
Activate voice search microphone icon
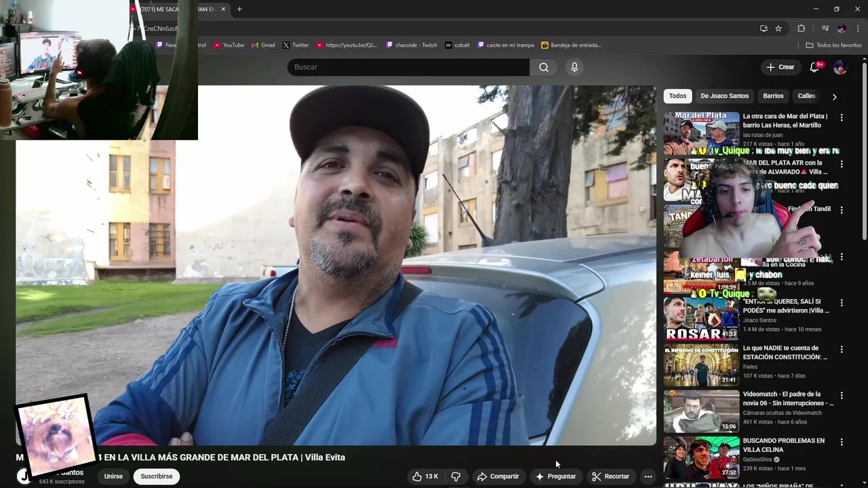pyautogui.click(x=574, y=67)
